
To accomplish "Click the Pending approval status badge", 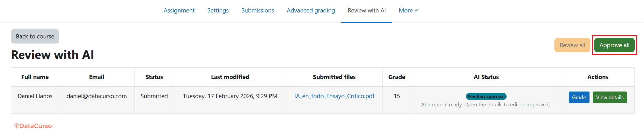I will [486, 97].
